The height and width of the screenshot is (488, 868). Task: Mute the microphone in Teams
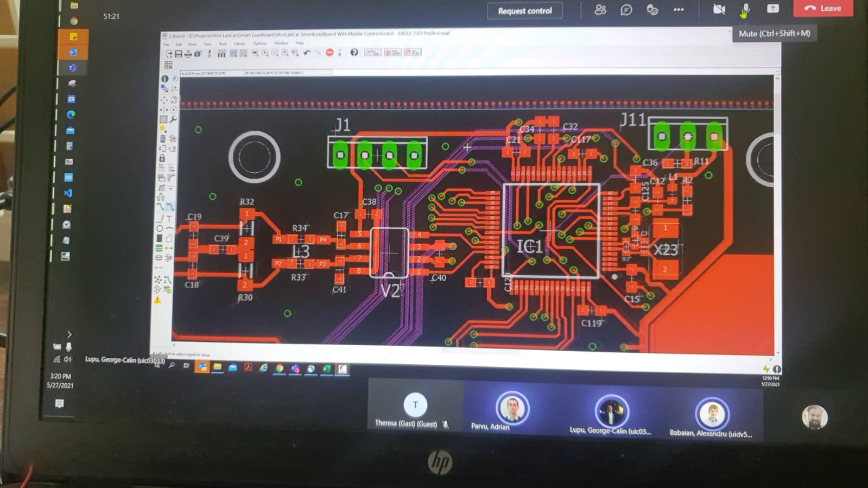click(746, 9)
